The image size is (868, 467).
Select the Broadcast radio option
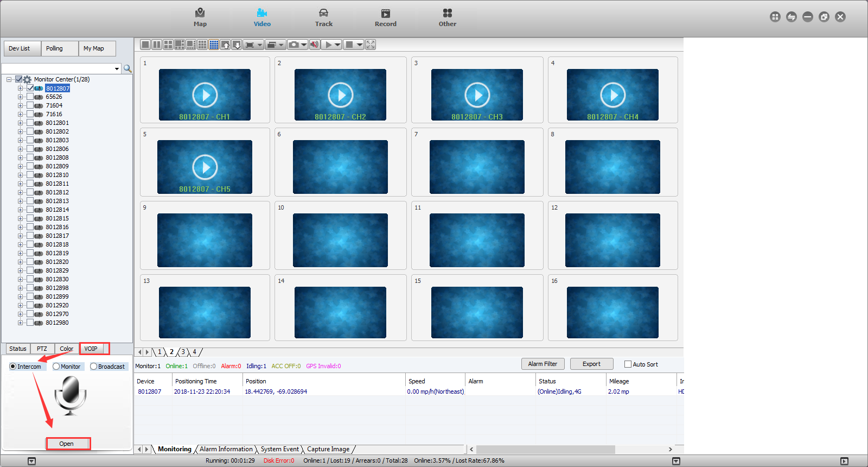coord(94,367)
